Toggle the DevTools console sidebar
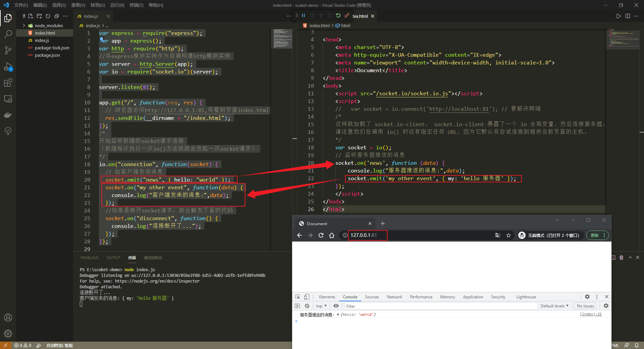This screenshot has width=644, height=349. coord(298,306)
